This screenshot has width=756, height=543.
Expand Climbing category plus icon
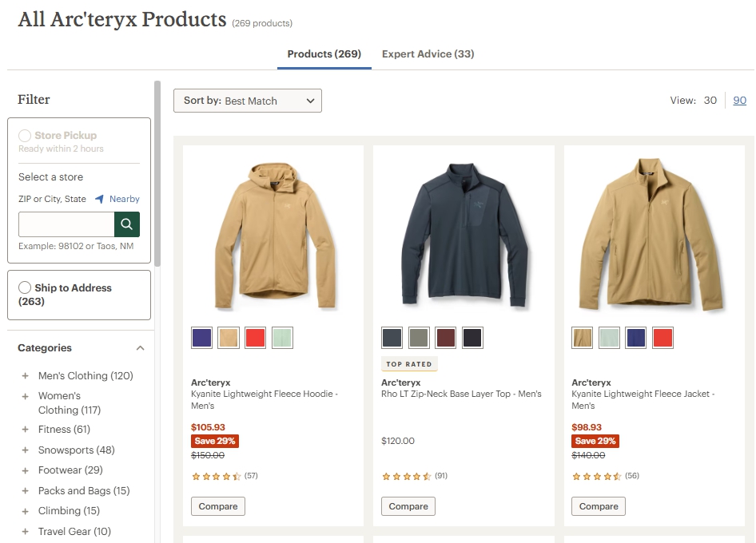coord(25,511)
